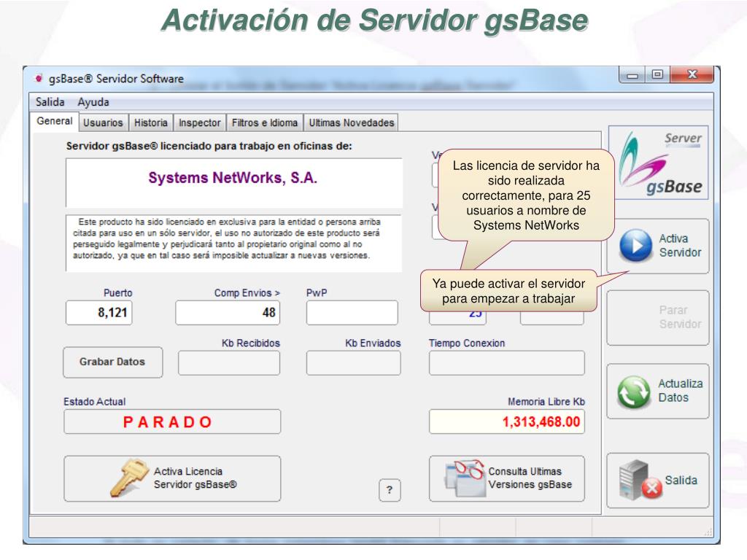
Task: Switch to the Usuarios tab
Action: pyautogui.click(x=103, y=122)
